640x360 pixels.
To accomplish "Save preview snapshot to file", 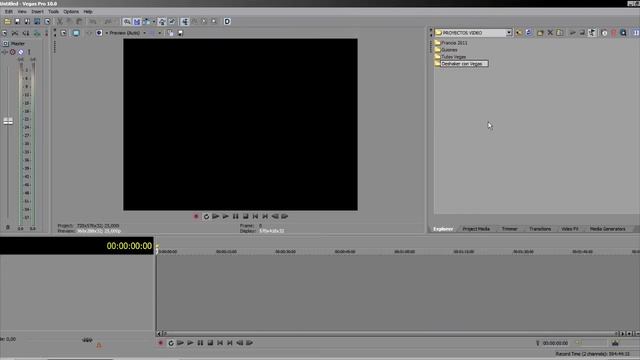I will pos(180,33).
